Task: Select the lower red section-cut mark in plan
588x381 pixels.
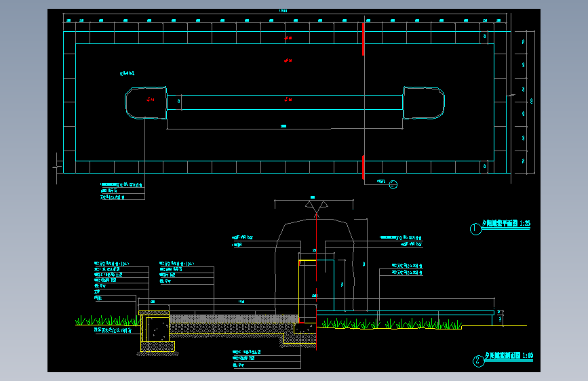Action: click(364, 167)
